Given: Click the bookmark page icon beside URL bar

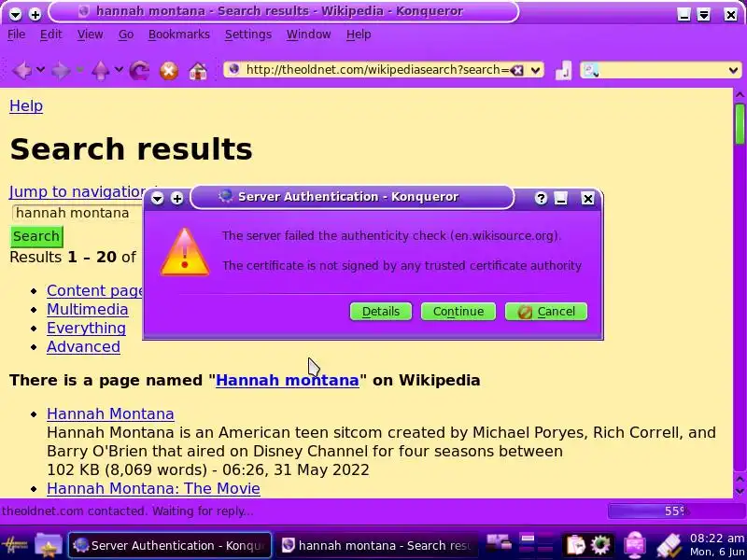Looking at the screenshot, I should tap(563, 71).
